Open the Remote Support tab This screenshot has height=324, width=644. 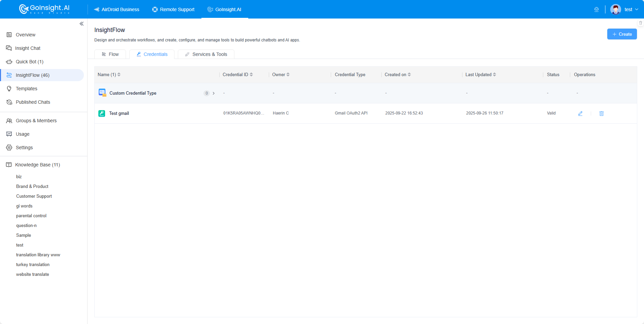pos(173,9)
